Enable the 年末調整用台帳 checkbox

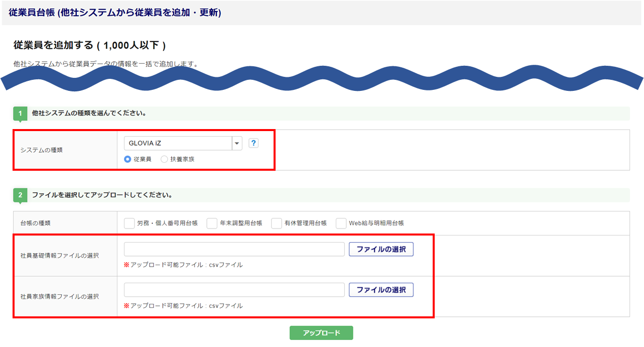212,223
